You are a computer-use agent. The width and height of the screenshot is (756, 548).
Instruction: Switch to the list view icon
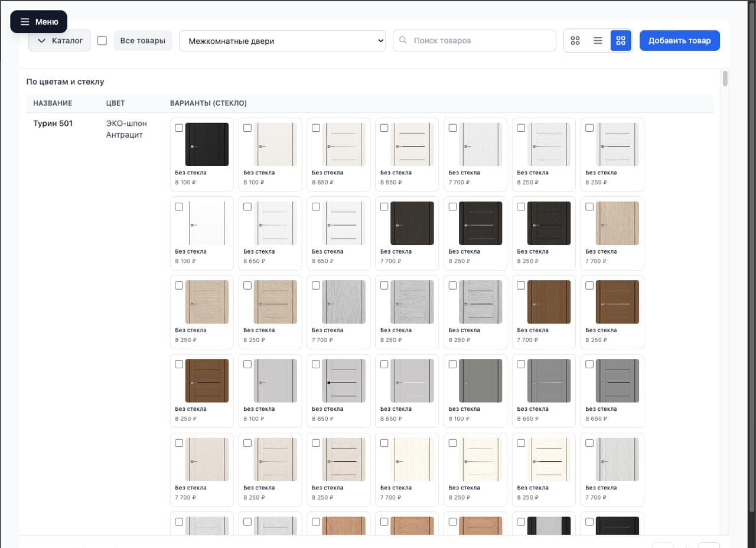click(598, 41)
